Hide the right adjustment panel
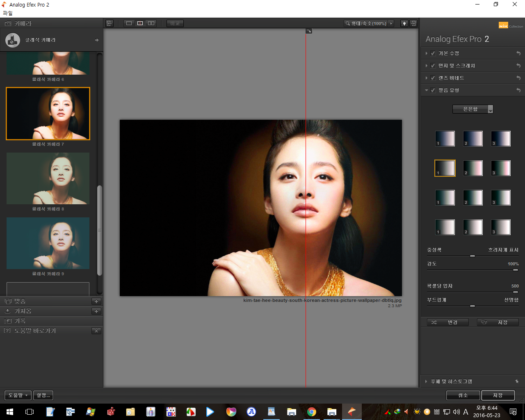This screenshot has width=525, height=420. click(x=413, y=23)
